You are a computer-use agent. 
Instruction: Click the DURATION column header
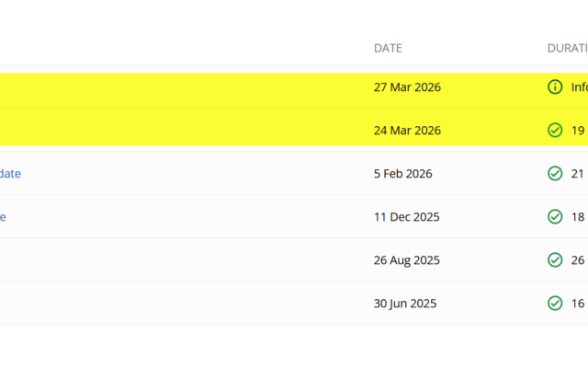click(567, 48)
